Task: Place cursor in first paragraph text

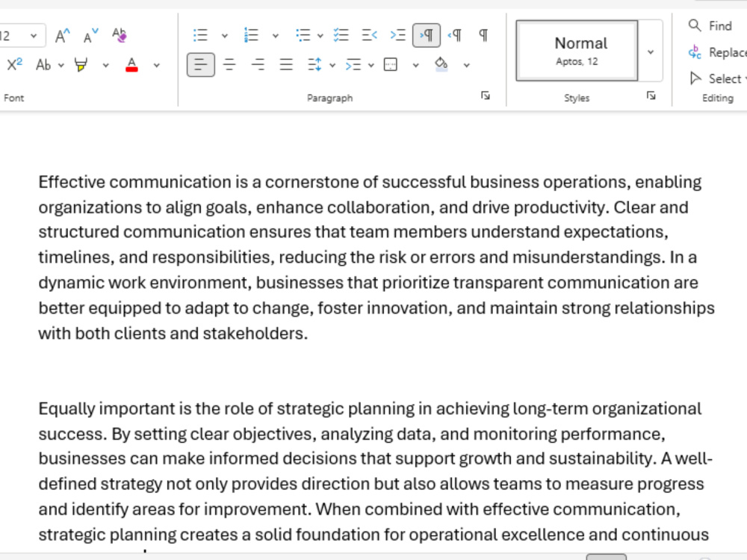Action: (376, 258)
